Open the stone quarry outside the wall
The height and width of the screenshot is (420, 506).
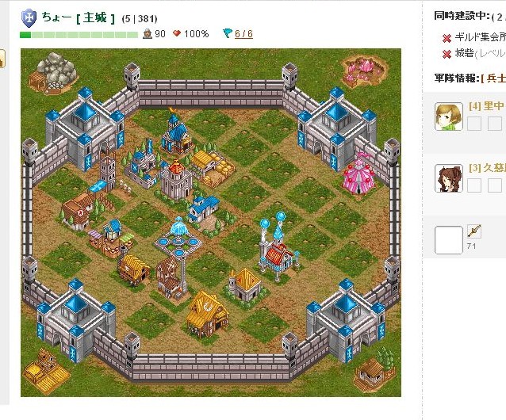pos(54,73)
